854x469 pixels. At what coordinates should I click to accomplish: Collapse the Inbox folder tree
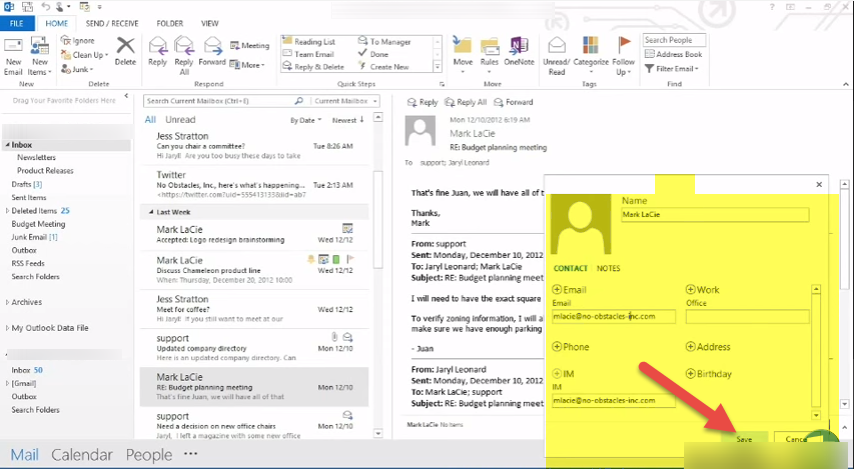[x=8, y=145]
